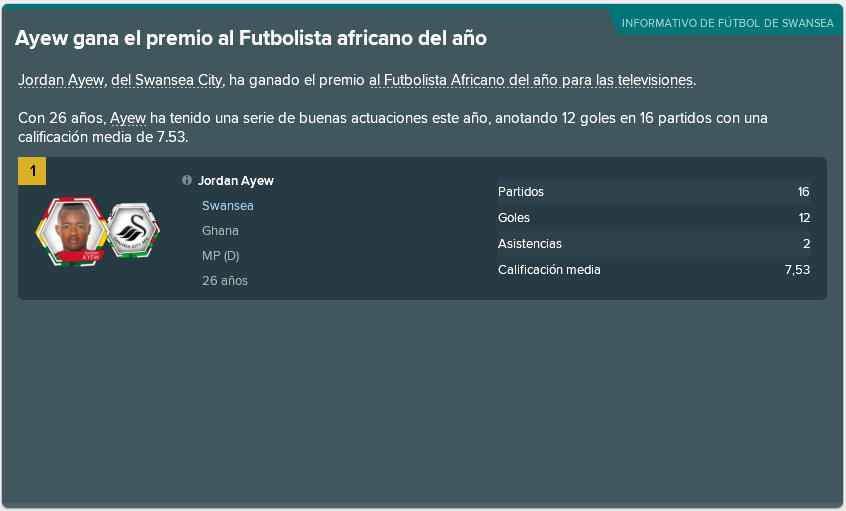Viewport: 846px width, 511px height.
Task: Click the 26 años age label
Action: pyautogui.click(x=225, y=281)
